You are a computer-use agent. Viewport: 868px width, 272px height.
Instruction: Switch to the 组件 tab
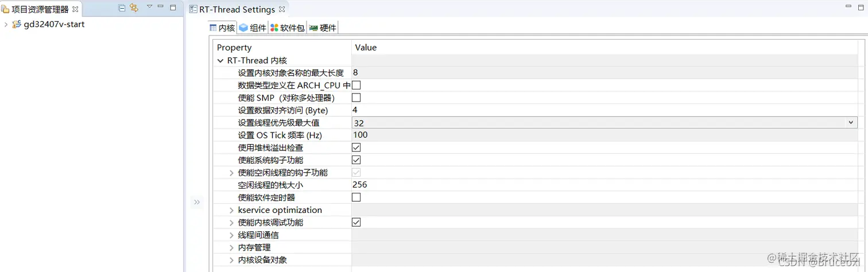pos(253,28)
